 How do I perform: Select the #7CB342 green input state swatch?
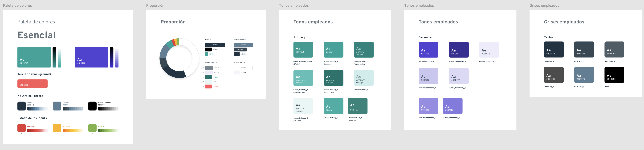click(92, 128)
